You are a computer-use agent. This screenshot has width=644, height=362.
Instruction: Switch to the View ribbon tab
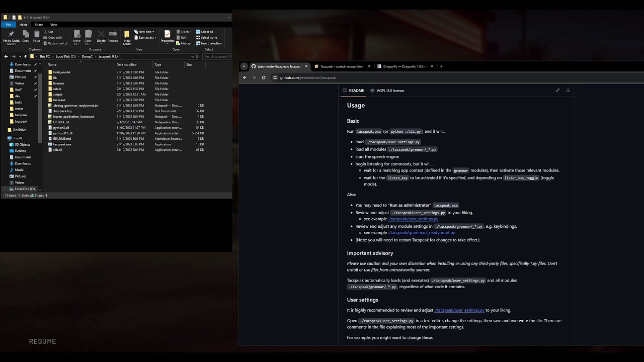point(53,24)
